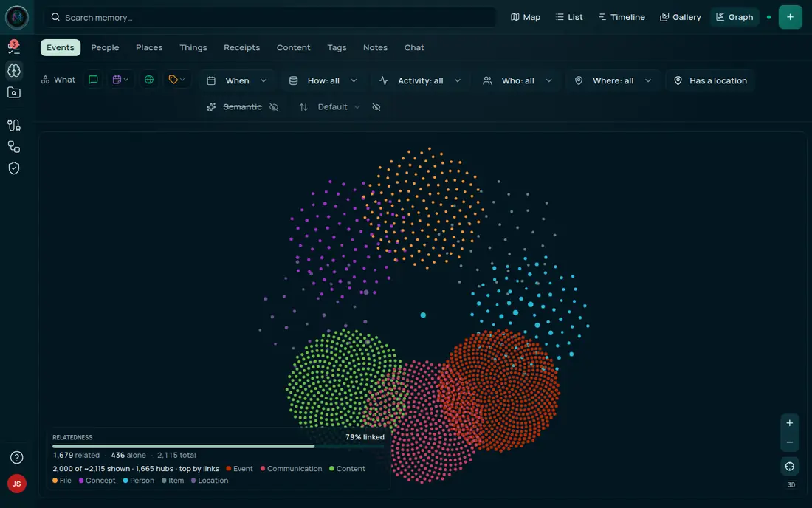This screenshot has width=812, height=508.
Task: Switch to Map view
Action: tap(525, 17)
